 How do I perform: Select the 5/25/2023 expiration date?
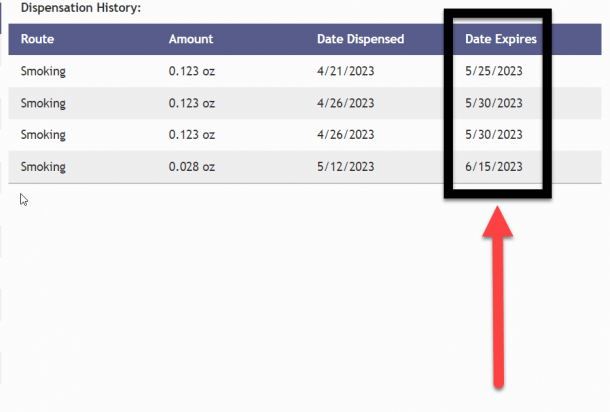494,71
